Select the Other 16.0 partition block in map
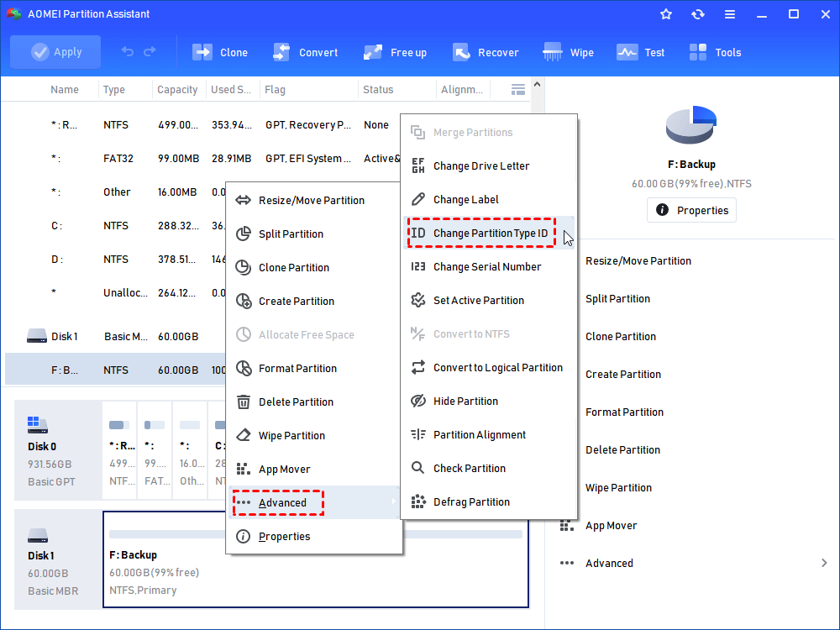The width and height of the screenshot is (840, 630). pos(190,450)
